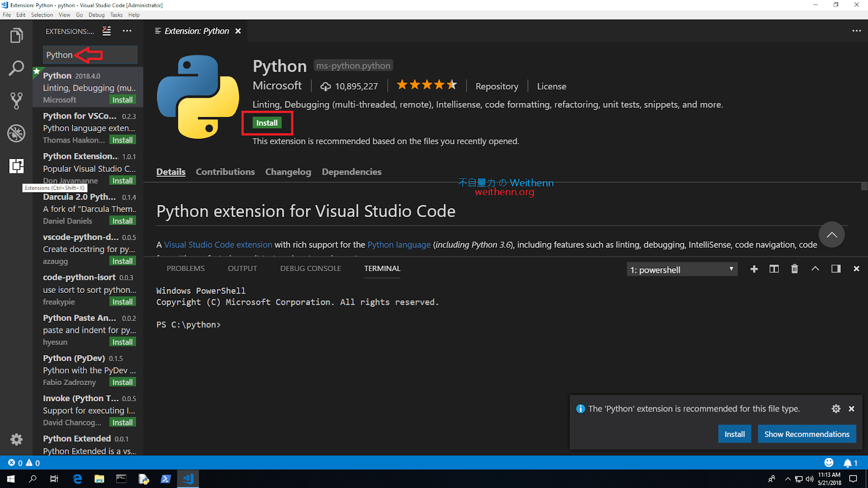Open the Windows Start menu

[x=11, y=479]
